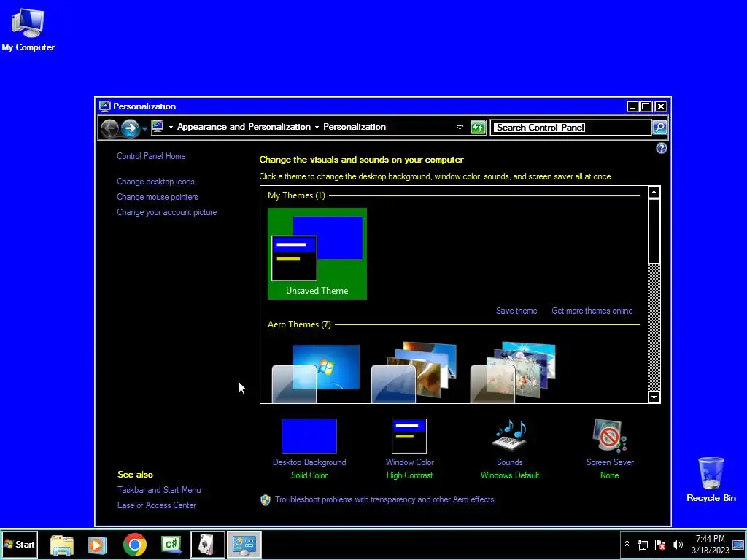Click the Start button
The image size is (747, 560).
pos(20,544)
